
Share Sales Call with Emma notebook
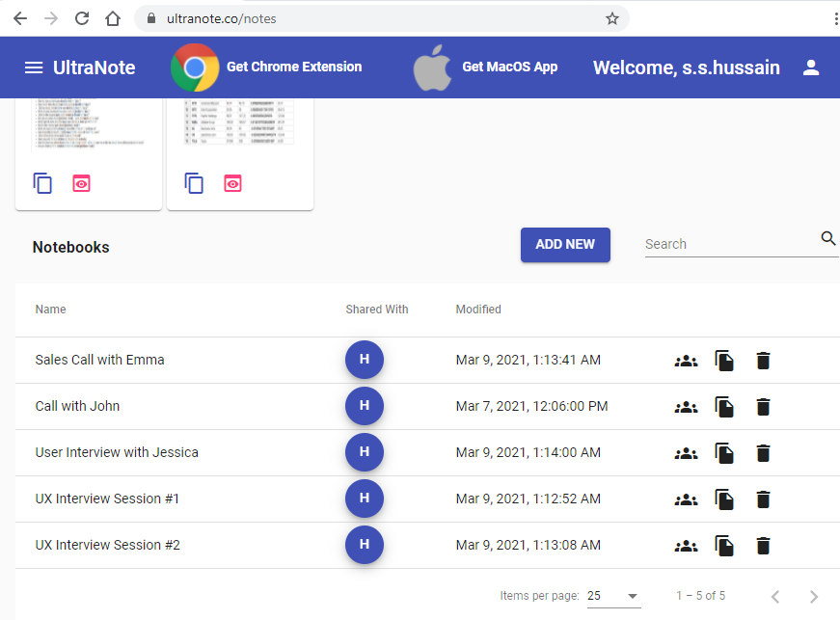(x=686, y=361)
